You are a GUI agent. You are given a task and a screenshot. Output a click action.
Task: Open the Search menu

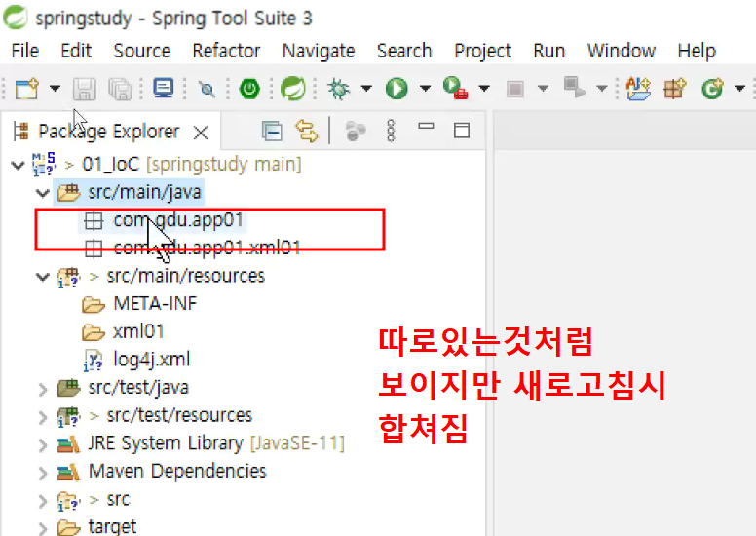coord(404,51)
